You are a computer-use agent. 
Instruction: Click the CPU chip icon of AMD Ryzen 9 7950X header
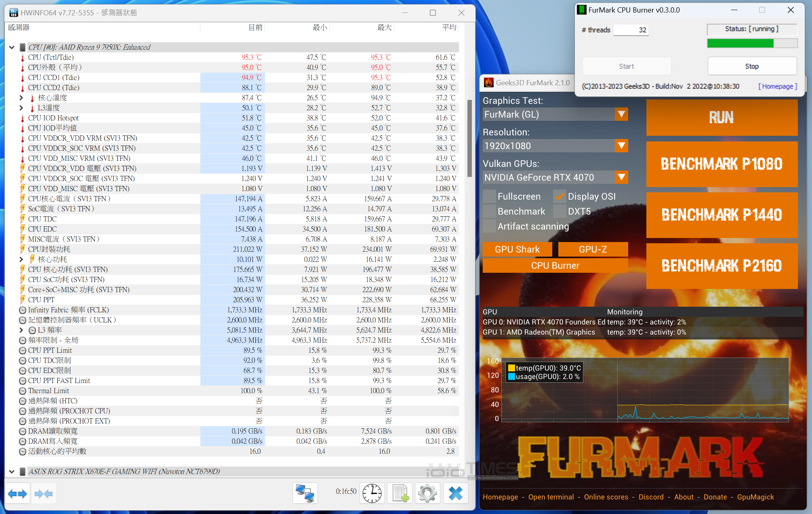point(23,47)
